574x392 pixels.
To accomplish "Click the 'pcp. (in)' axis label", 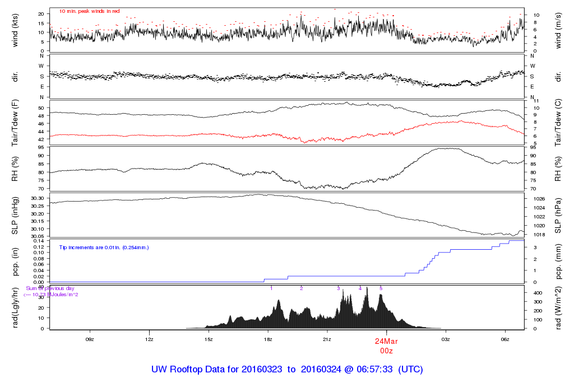I will coord(15,262).
